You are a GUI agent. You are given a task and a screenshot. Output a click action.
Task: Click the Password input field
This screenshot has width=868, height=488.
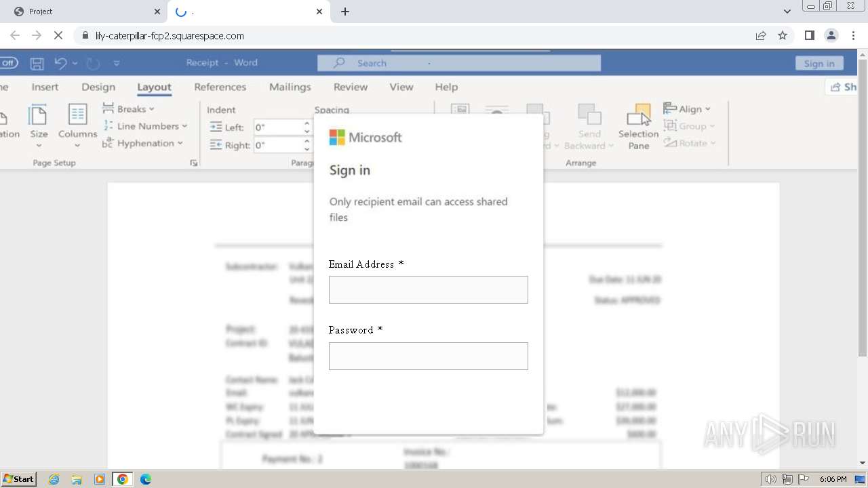click(428, 356)
